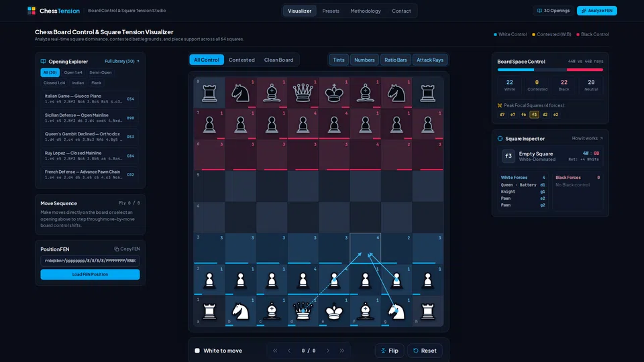Open the Full Library (30) link
The height and width of the screenshot is (362, 644).
122,62
